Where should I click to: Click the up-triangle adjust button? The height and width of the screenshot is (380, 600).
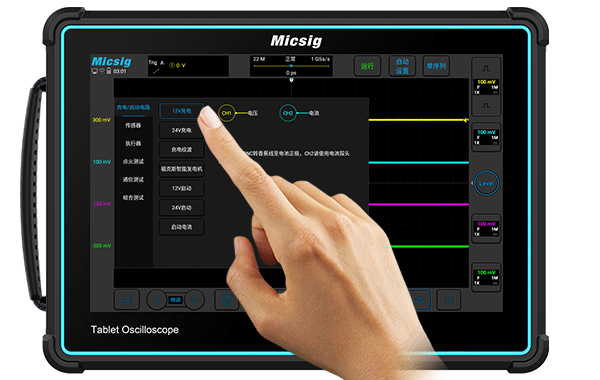pyautogui.click(x=157, y=300)
